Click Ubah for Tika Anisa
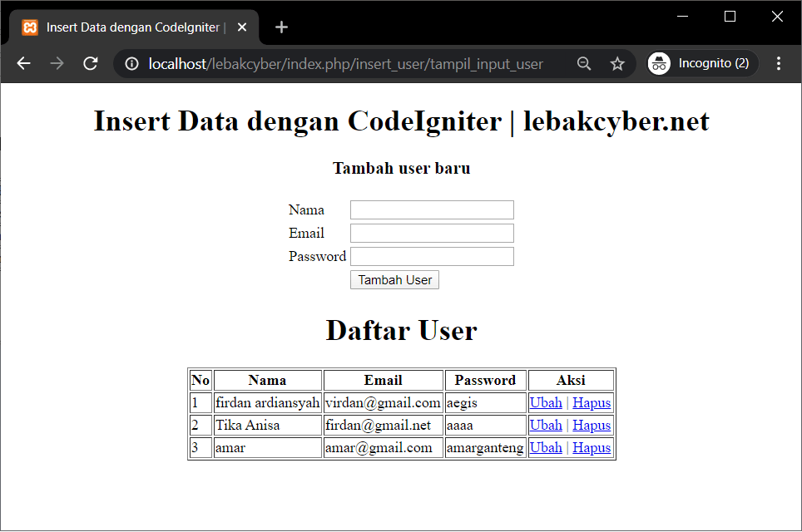 [546, 426]
